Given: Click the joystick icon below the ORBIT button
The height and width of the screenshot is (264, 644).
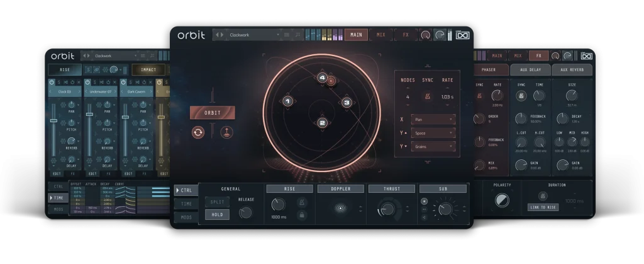Looking at the screenshot, I should (x=225, y=132).
